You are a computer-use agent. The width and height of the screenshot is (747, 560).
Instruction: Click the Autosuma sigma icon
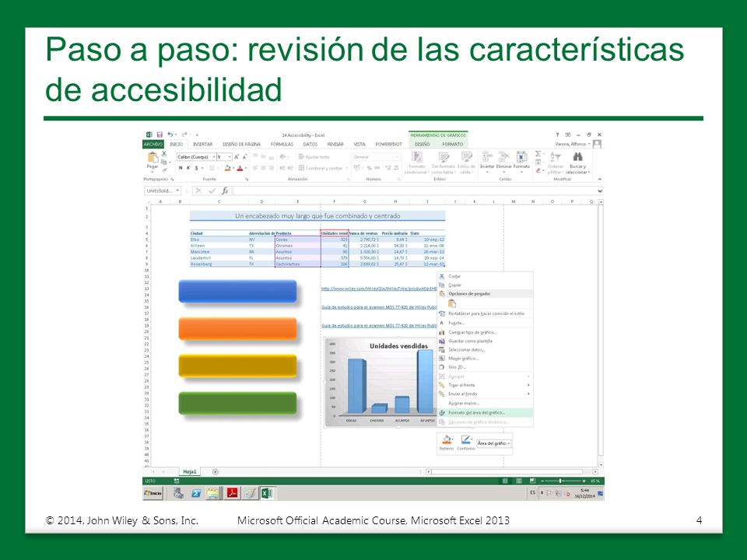click(538, 154)
